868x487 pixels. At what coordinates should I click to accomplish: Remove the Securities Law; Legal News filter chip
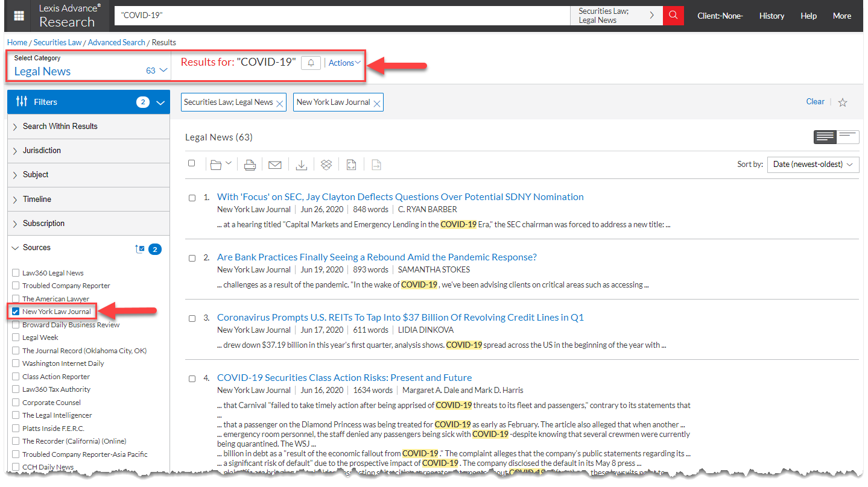pyautogui.click(x=280, y=103)
